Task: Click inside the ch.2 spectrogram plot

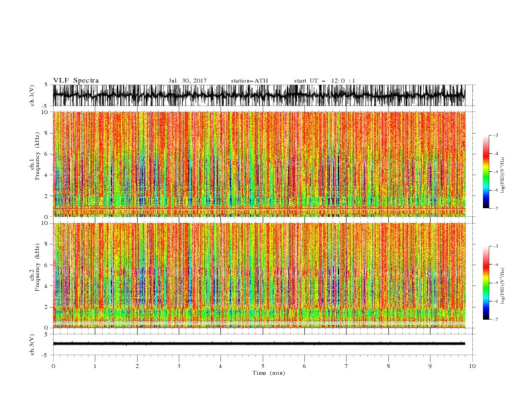Action: click(259, 275)
